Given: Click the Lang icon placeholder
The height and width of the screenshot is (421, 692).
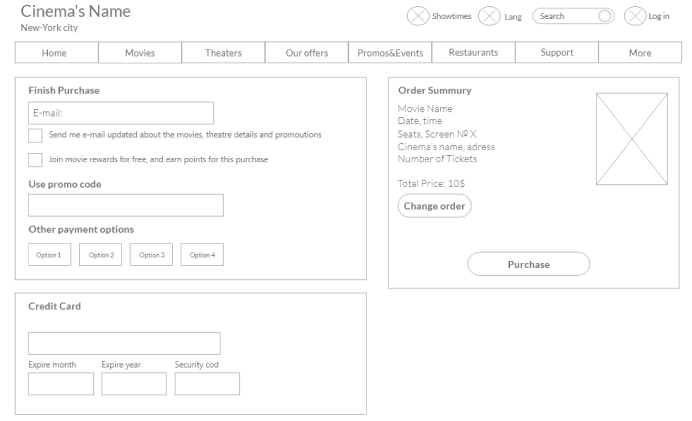Looking at the screenshot, I should [x=490, y=16].
